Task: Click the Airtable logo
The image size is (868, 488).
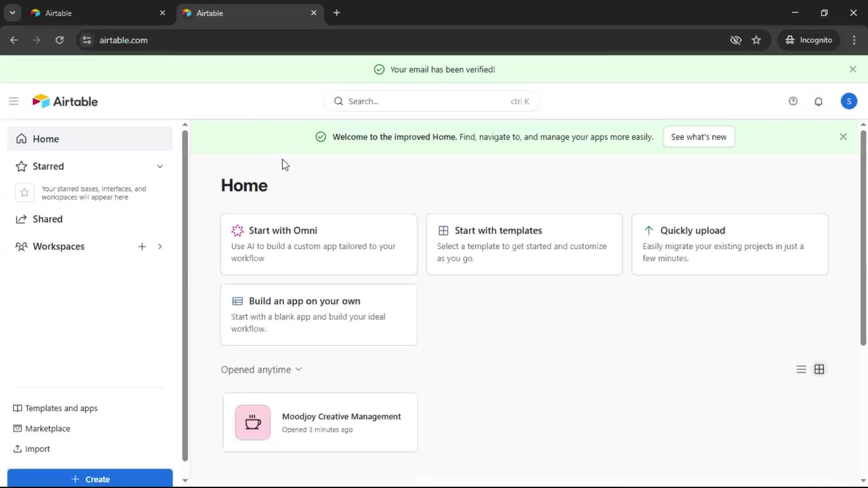Action: click(x=65, y=101)
